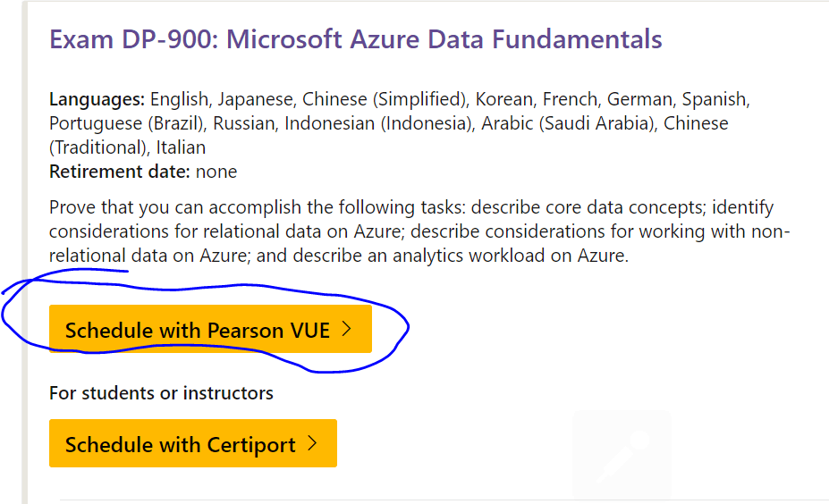This screenshot has width=829, height=504.
Task: Click the word Italian in languages list
Action: click(181, 147)
